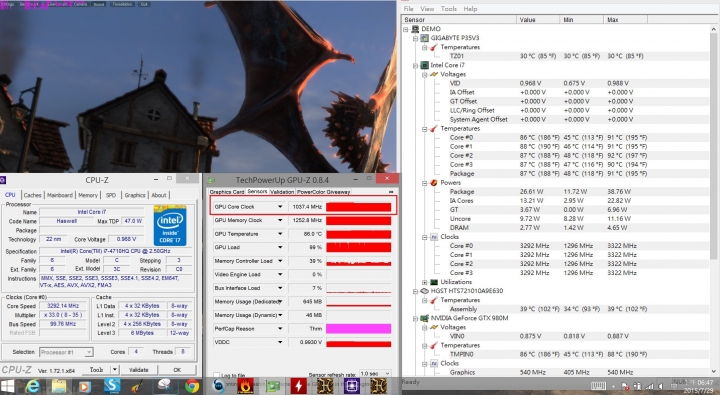Image resolution: width=720 pixels, height=395 pixels.
Task: Click the Max column header in HWMonitor
Action: 625,20
